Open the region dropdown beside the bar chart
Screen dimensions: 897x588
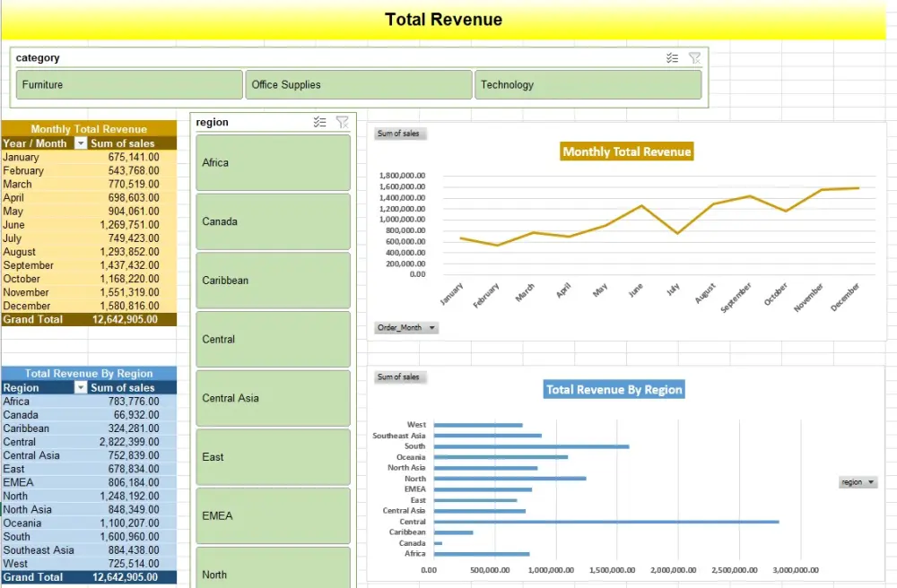857,481
